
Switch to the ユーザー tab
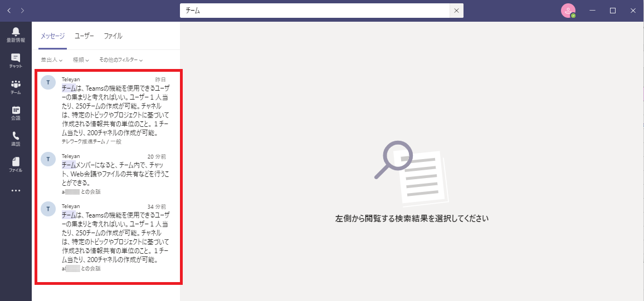click(x=84, y=36)
